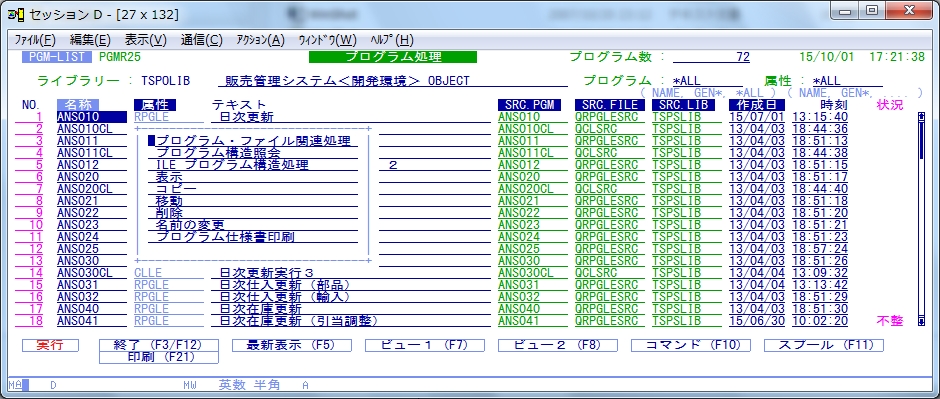Click row number 1 input field
940x399 pixels.
click(x=30, y=117)
